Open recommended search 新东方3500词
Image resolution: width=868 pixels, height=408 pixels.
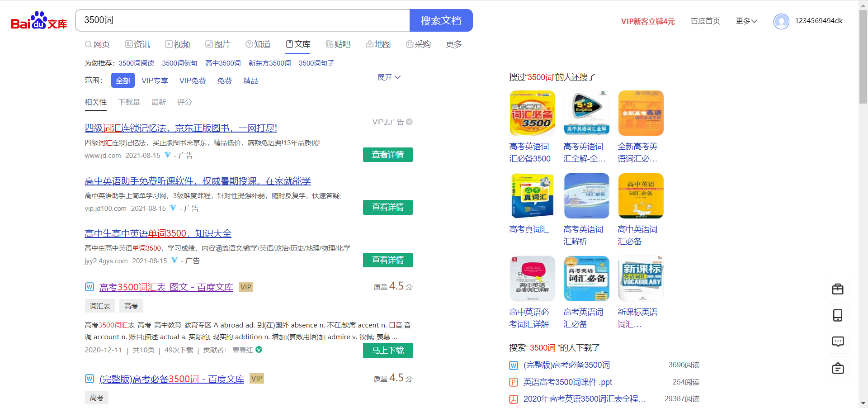pyautogui.click(x=270, y=63)
